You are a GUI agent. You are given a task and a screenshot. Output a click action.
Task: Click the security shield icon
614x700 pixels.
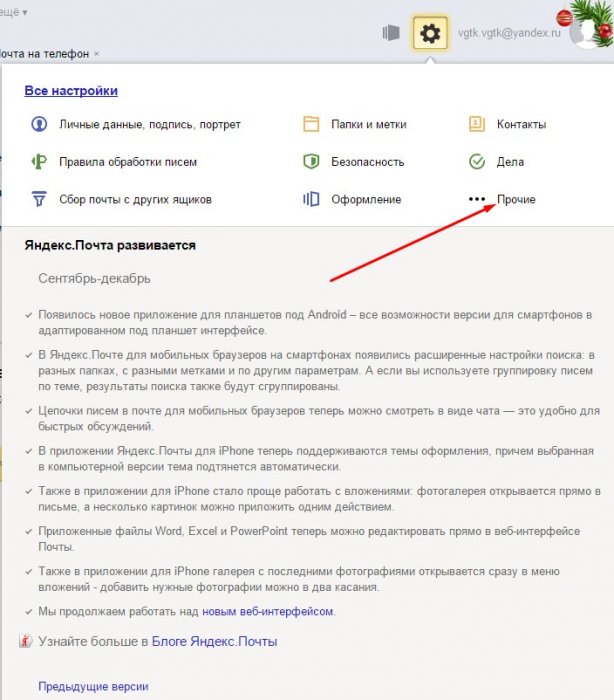click(311, 162)
